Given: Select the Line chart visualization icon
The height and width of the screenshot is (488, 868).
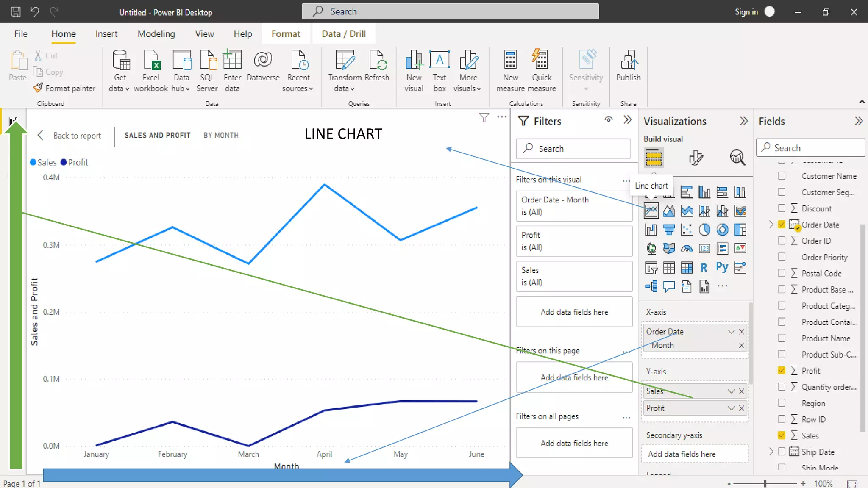Looking at the screenshot, I should [651, 211].
